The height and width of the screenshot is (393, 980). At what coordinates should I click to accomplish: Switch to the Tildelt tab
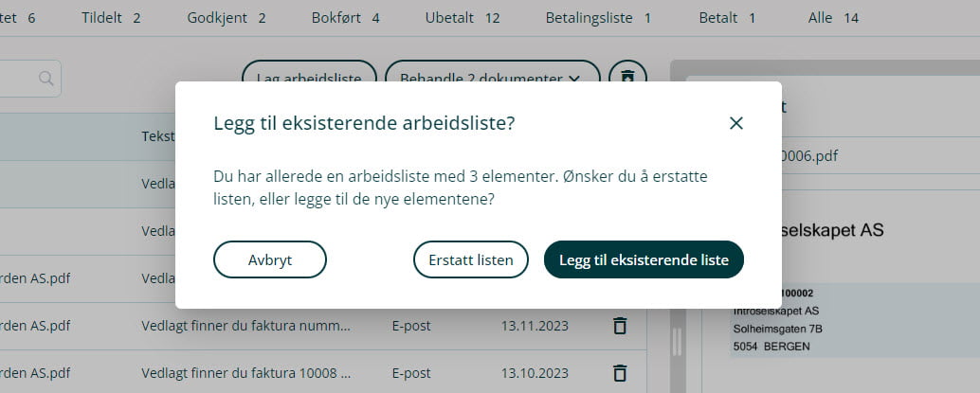[112, 18]
